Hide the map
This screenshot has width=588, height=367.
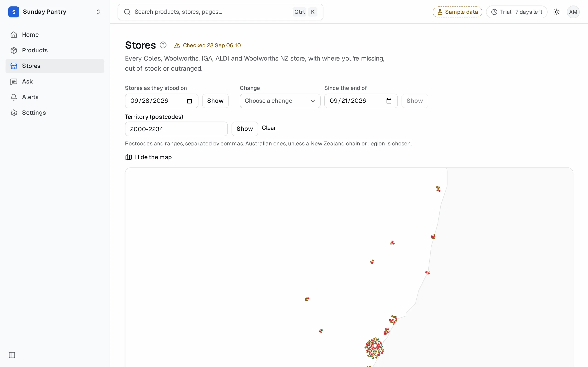pos(148,157)
